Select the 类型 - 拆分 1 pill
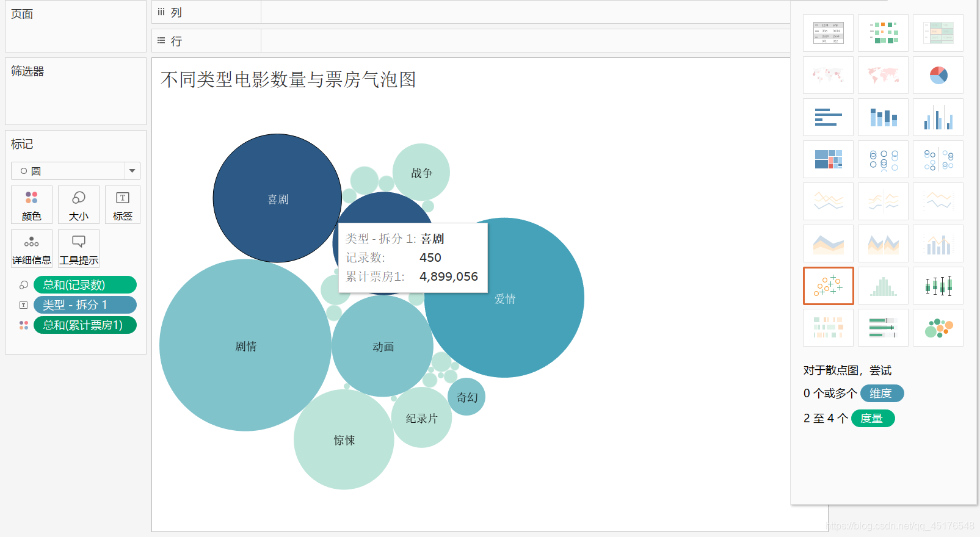The image size is (980, 537). [x=85, y=305]
